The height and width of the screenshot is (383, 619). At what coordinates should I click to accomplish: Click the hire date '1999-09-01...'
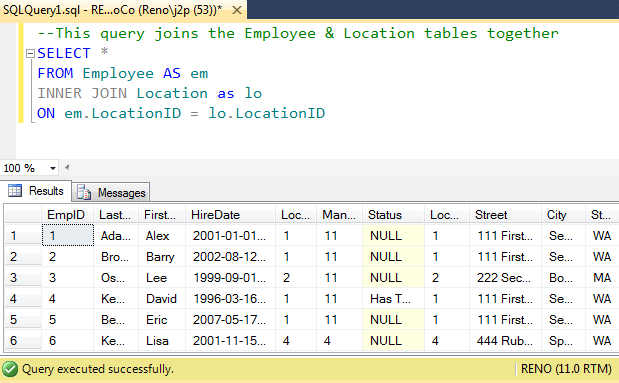[231, 278]
